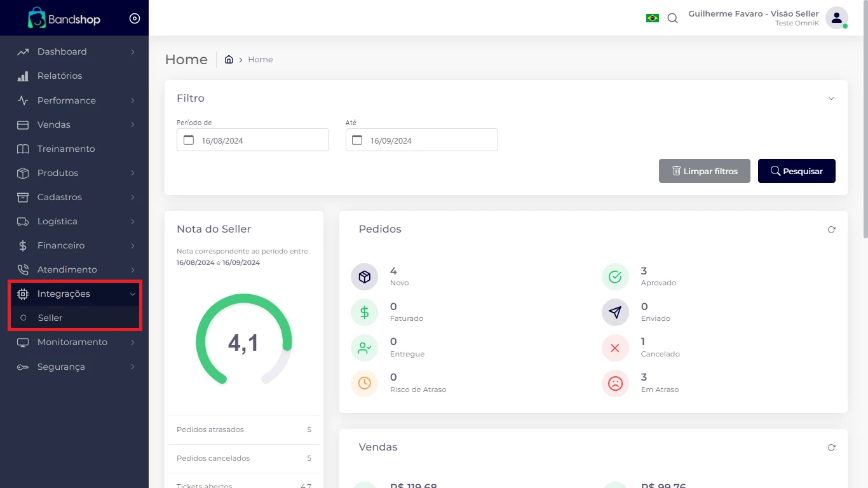Refresh the Vendas panel
This screenshot has width=868, height=488.
pos(831,447)
